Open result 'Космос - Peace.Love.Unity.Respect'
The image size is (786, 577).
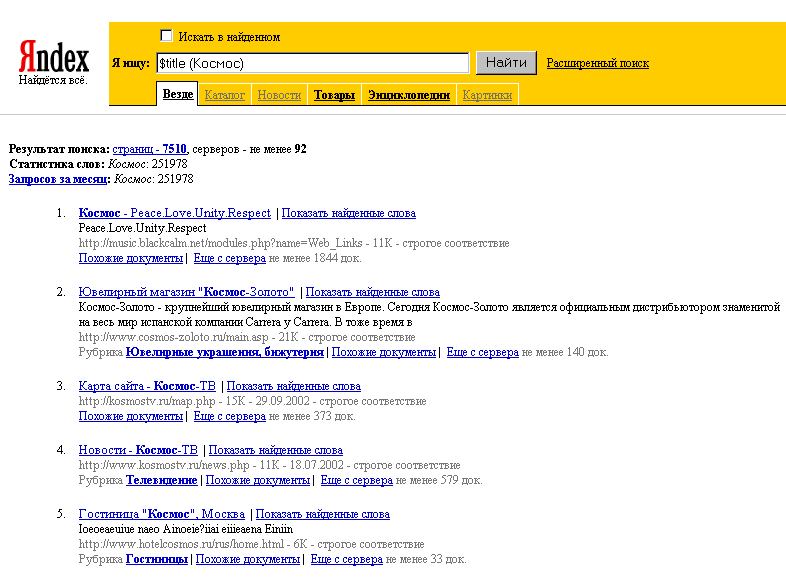[174, 213]
